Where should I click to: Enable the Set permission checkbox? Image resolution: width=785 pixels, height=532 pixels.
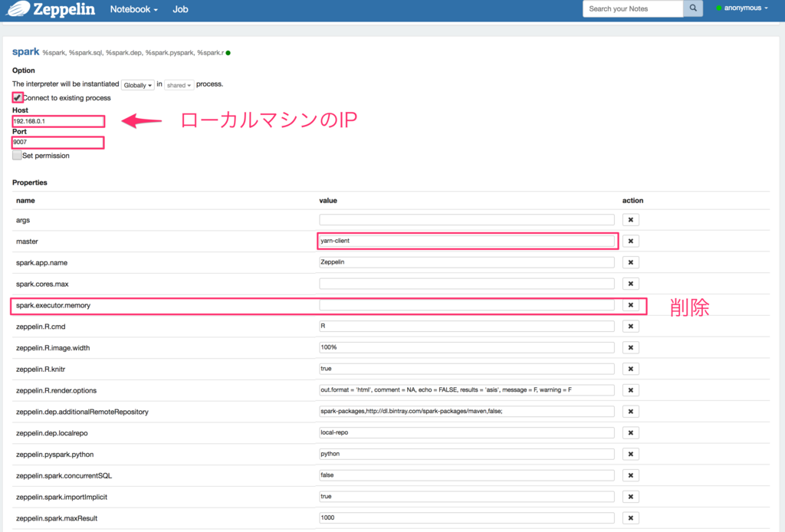tap(17, 156)
